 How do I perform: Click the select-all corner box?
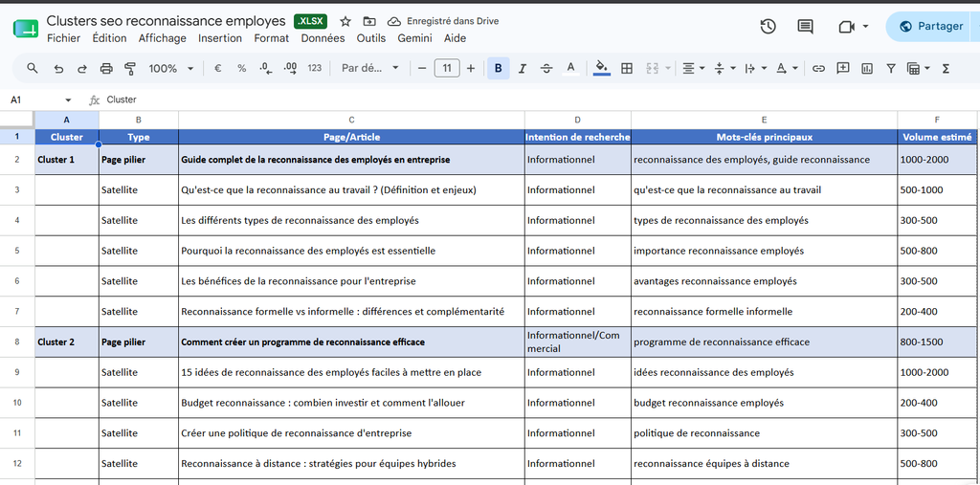point(17,120)
